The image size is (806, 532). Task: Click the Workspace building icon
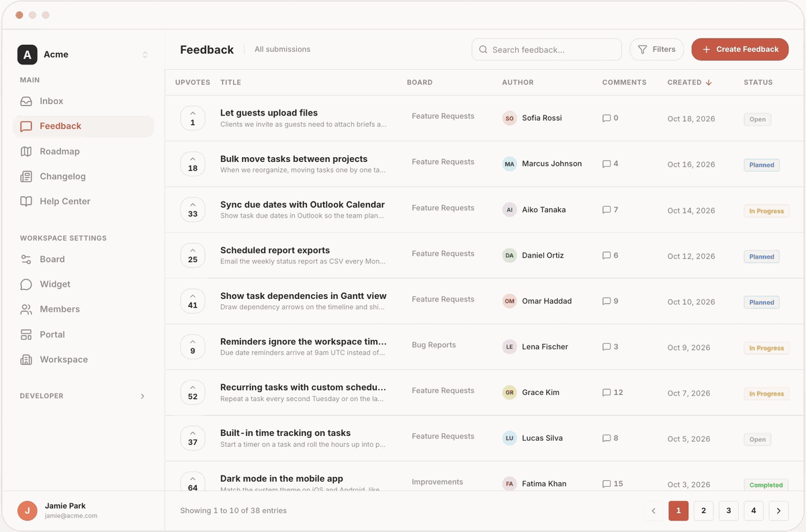tap(26, 359)
